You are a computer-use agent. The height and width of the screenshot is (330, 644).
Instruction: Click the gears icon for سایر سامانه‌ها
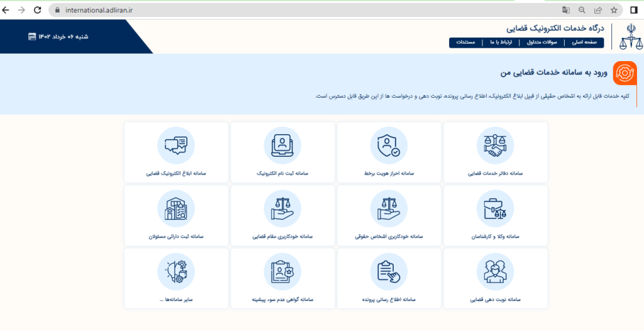coord(175,272)
